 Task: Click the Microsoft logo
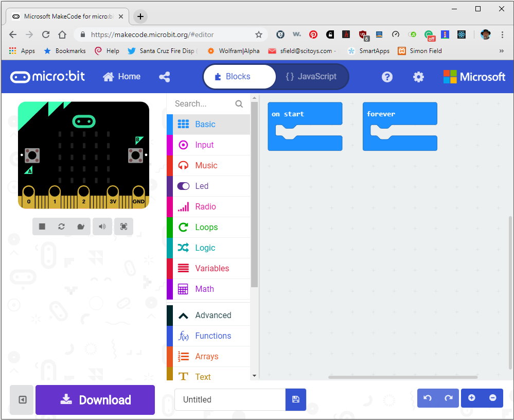point(474,77)
